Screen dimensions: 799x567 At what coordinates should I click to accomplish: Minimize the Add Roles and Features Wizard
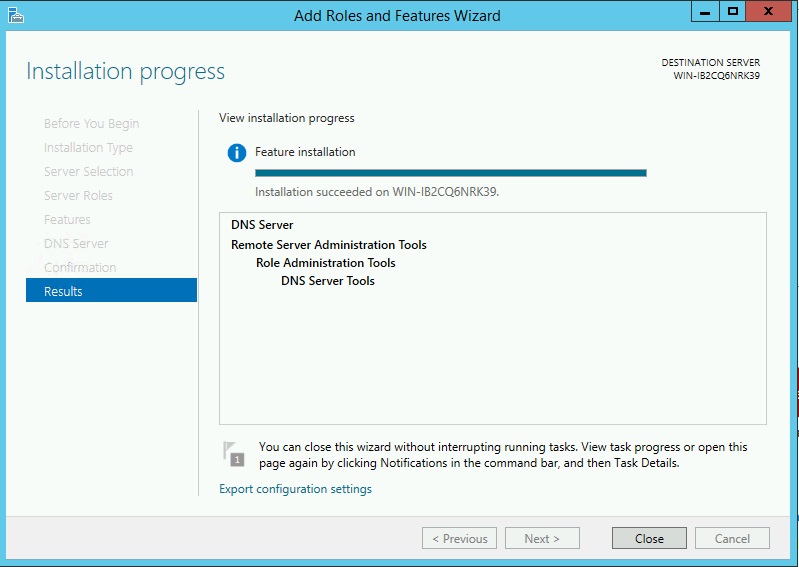pyautogui.click(x=705, y=12)
